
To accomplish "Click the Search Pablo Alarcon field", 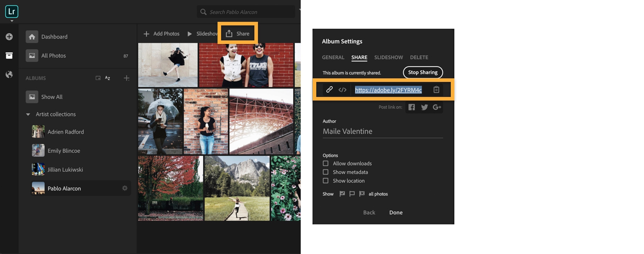I will pos(246,12).
